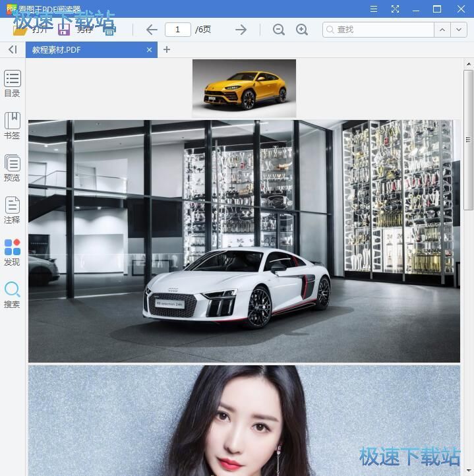Open the 搜索 search panel

coord(12,295)
